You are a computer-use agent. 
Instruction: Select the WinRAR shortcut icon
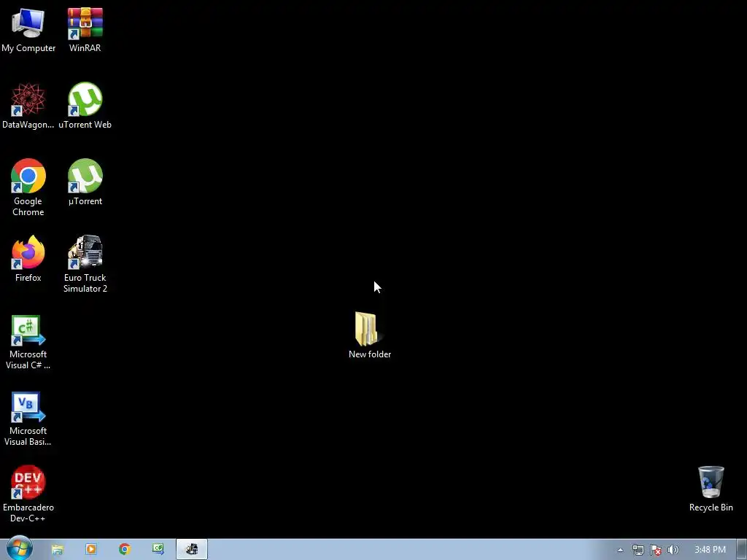click(x=85, y=29)
